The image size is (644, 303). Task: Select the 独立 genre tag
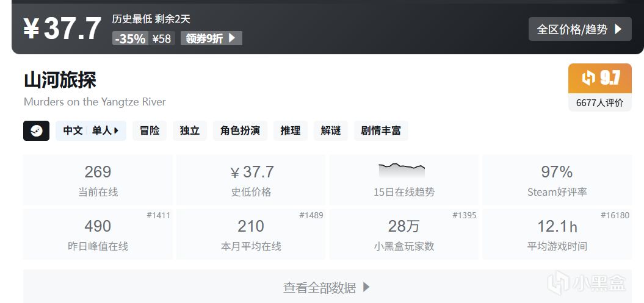pyautogui.click(x=190, y=131)
